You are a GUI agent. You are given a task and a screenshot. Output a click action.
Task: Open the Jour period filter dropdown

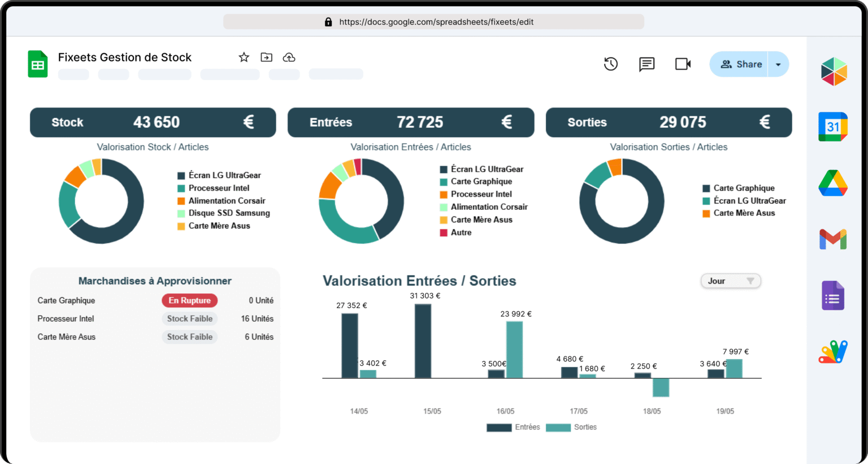coord(731,281)
